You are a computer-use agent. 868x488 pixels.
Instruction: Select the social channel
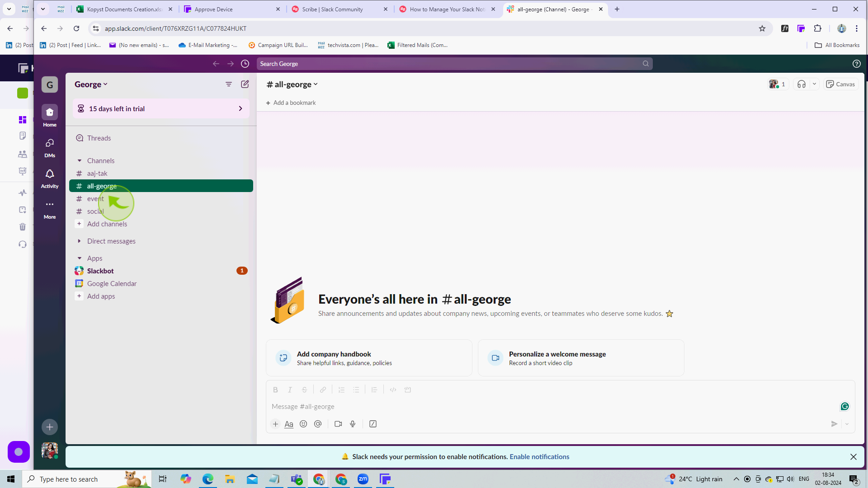pyautogui.click(x=161, y=211)
